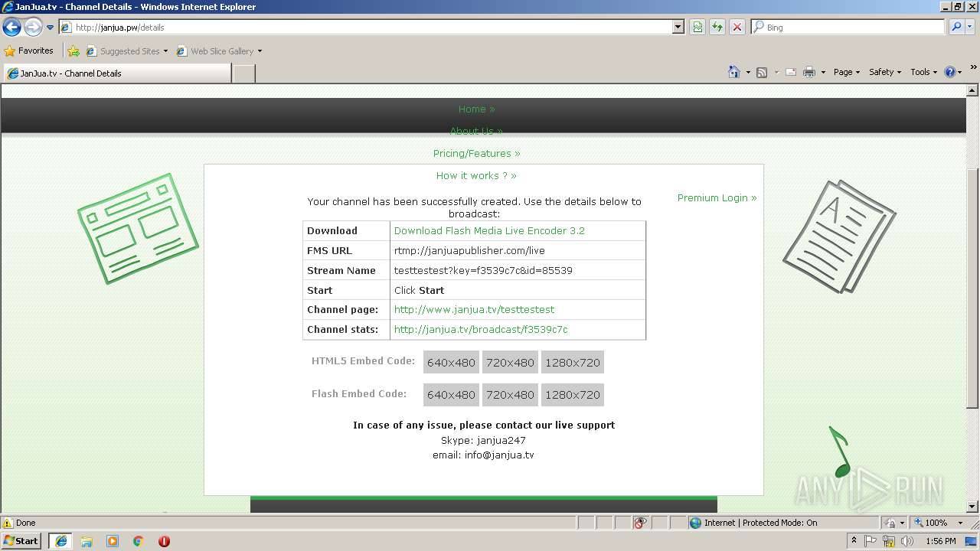The height and width of the screenshot is (551, 980).
Task: Open the Premium Login » link
Action: click(717, 197)
